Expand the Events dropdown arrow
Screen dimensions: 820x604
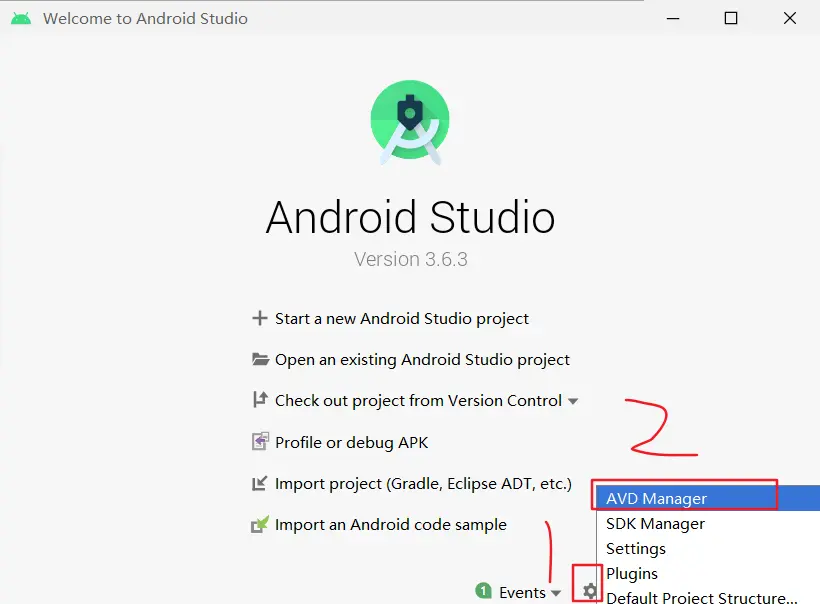[556, 593]
